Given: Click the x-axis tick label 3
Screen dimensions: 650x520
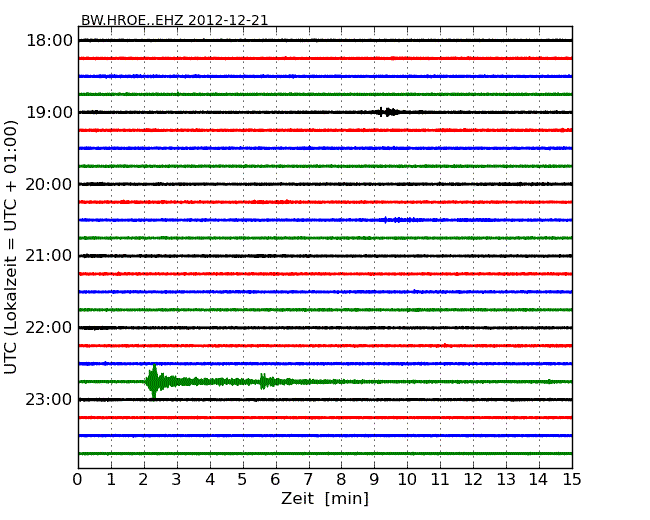Looking at the screenshot, I should (x=177, y=480).
